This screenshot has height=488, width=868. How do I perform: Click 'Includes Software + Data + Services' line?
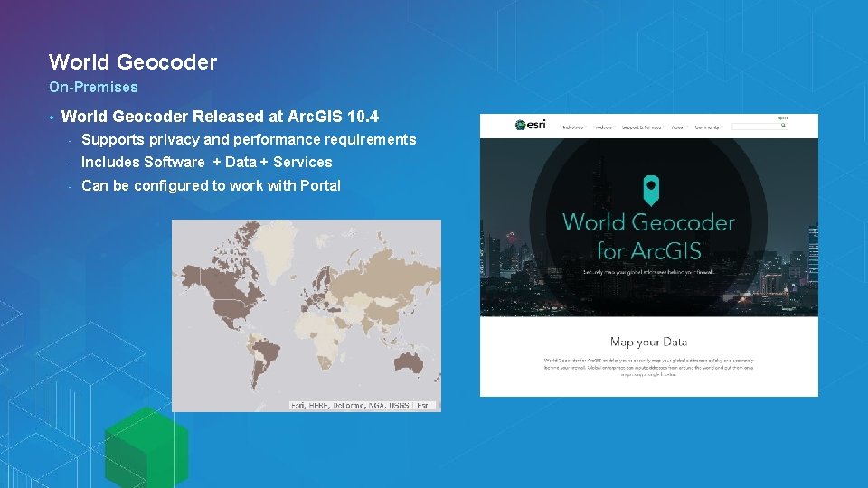(206, 162)
